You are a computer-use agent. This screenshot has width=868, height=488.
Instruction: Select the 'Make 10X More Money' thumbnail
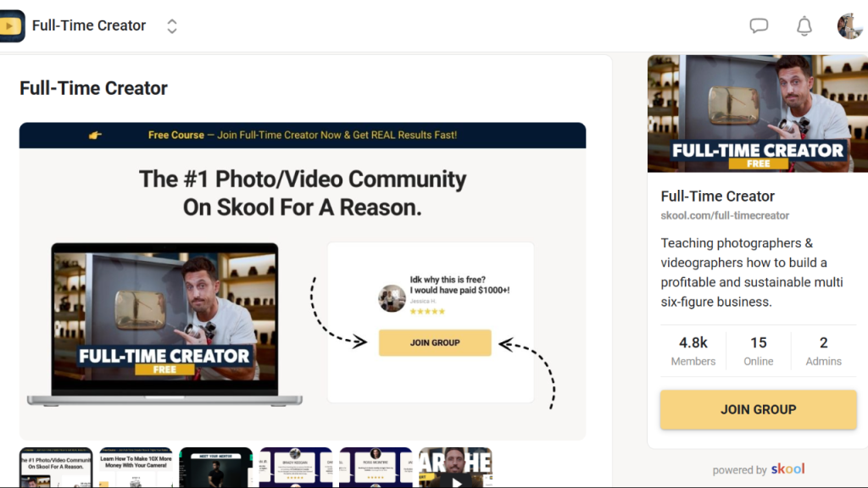[x=136, y=468]
